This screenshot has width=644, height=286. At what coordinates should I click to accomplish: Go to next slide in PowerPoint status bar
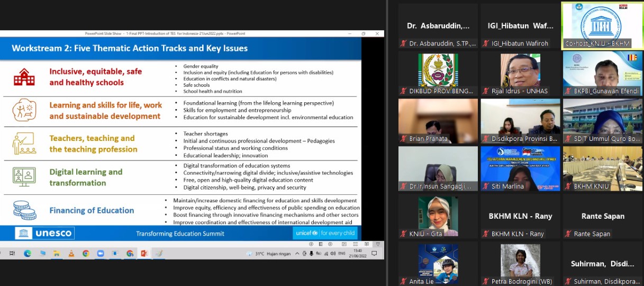pos(330,244)
